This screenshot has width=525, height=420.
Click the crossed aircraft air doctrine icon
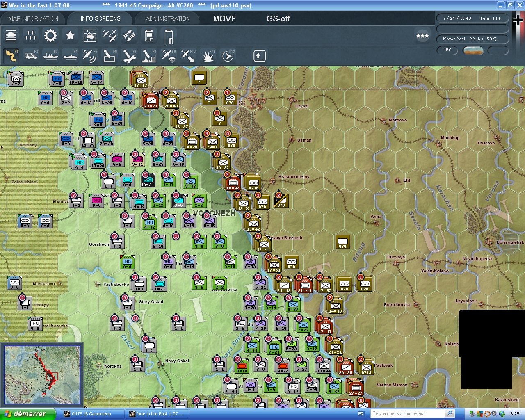110,36
